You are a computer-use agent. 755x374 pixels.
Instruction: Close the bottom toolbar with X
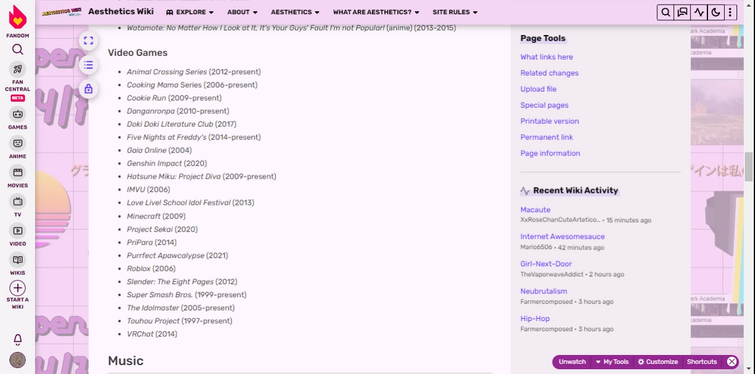[731, 362]
